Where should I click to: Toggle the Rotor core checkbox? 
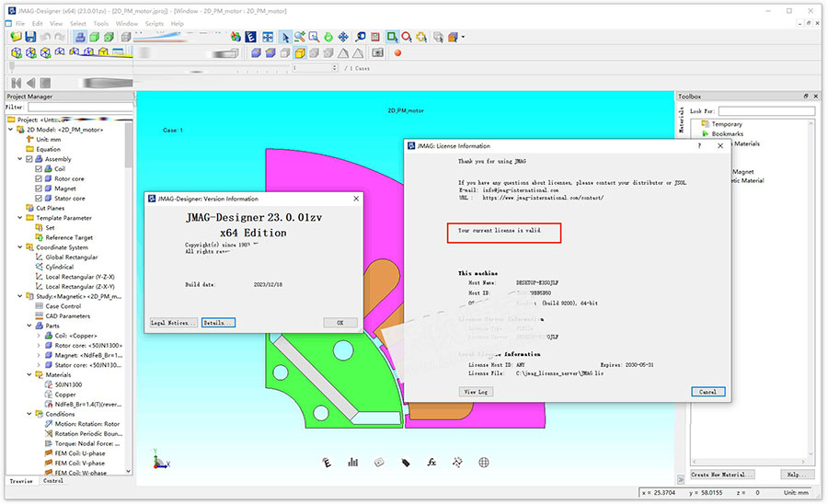click(39, 179)
